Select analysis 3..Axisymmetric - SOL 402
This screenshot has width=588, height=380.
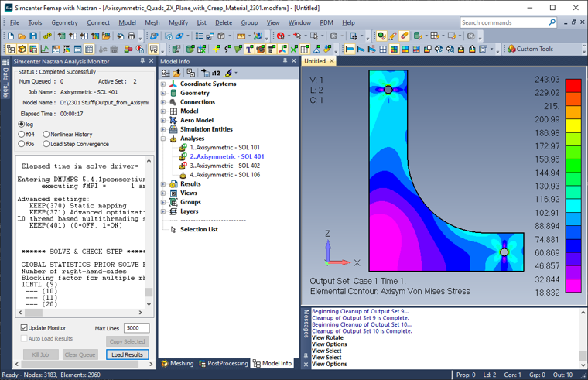pos(224,166)
